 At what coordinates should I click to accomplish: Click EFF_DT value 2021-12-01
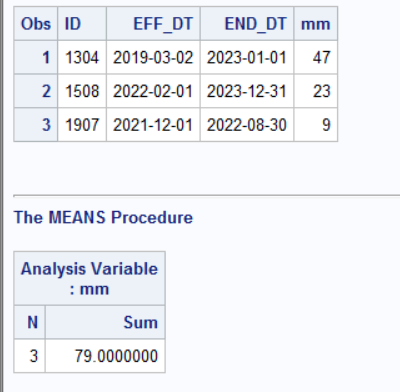[153, 125]
